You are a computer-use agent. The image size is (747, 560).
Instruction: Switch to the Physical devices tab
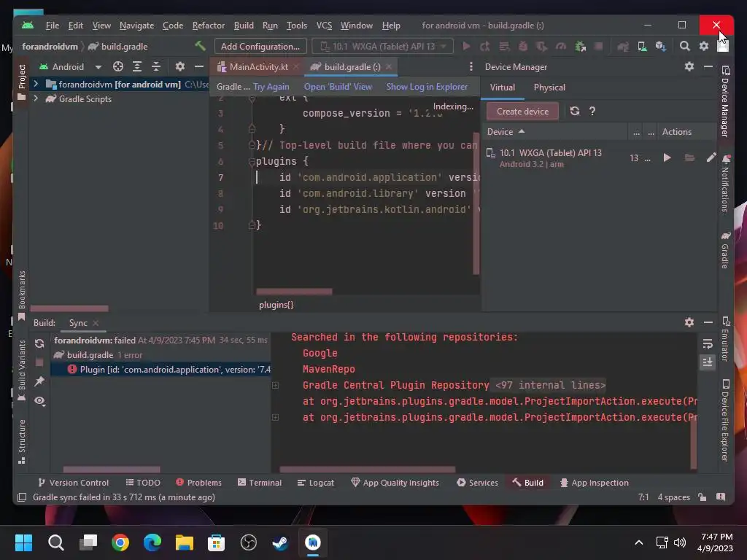(x=549, y=87)
